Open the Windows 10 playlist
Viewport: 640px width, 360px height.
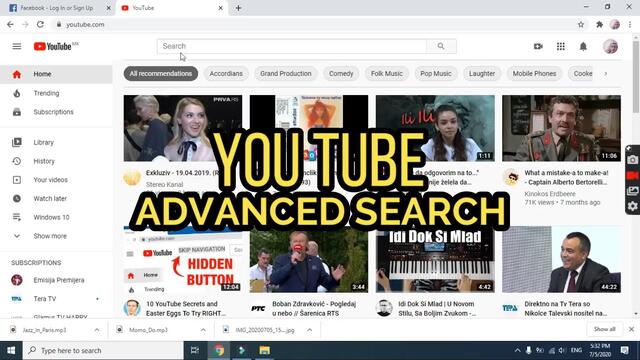point(56,217)
